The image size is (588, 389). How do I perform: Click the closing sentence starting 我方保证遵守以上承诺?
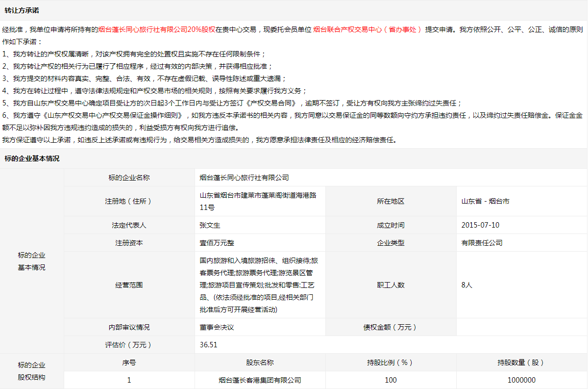tap(199, 140)
